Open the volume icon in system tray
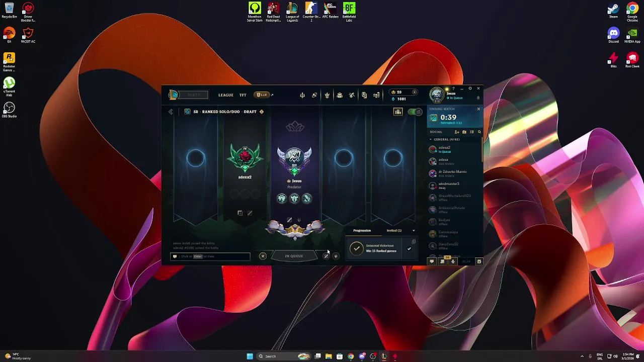The width and height of the screenshot is (644, 362). click(x=615, y=356)
